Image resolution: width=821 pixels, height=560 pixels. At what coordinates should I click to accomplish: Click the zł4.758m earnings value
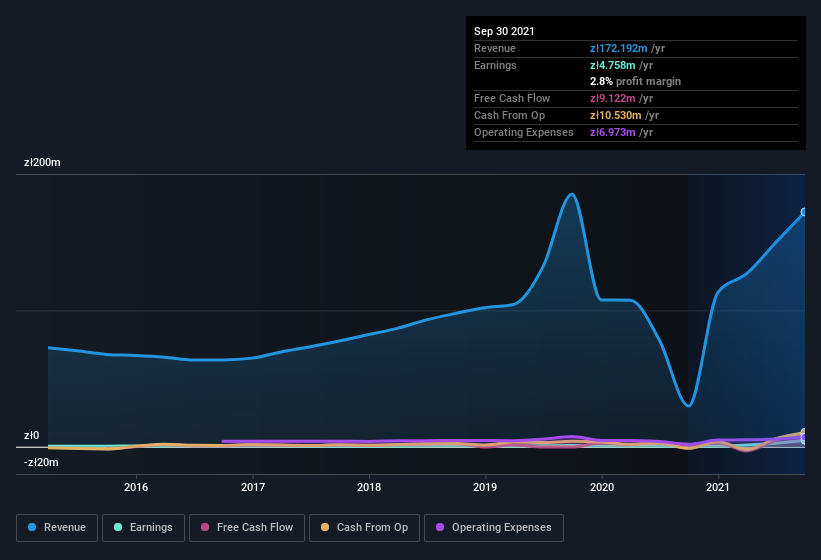[613, 65]
